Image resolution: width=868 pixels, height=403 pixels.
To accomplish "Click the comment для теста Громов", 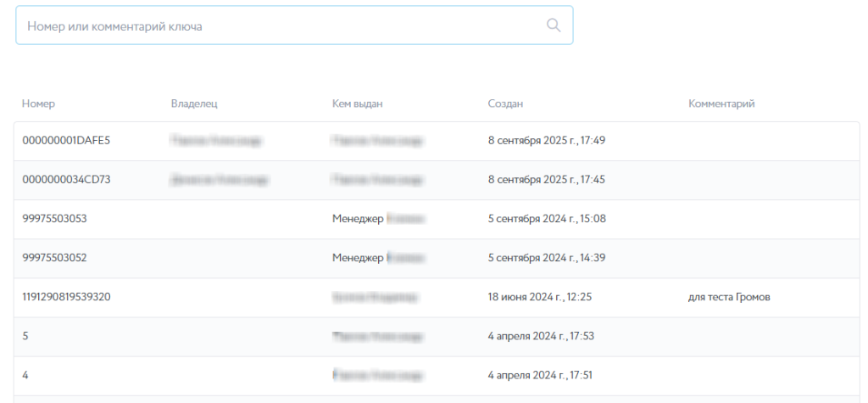I will click(729, 297).
